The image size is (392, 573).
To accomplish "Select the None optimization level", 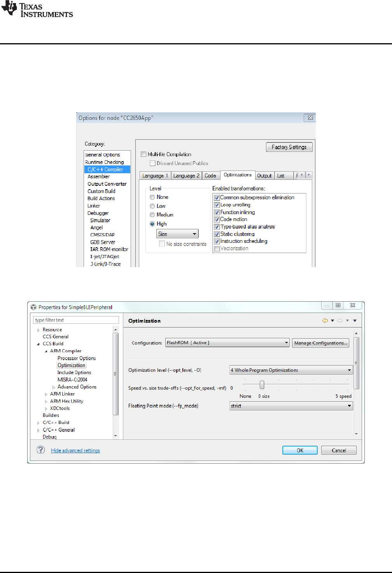I will 152,197.
